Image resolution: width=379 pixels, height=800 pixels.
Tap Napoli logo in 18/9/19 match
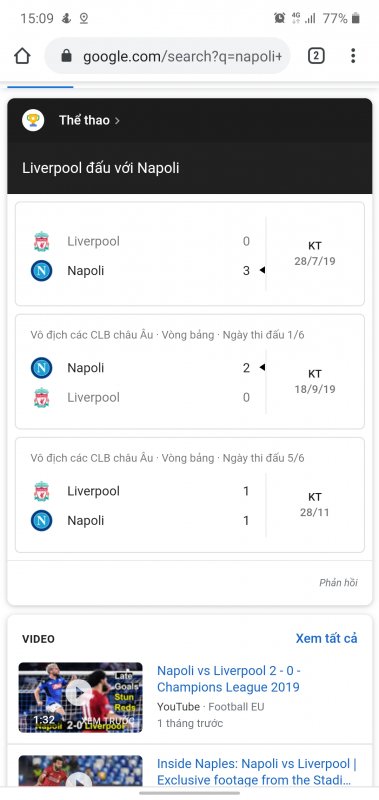[41, 368]
